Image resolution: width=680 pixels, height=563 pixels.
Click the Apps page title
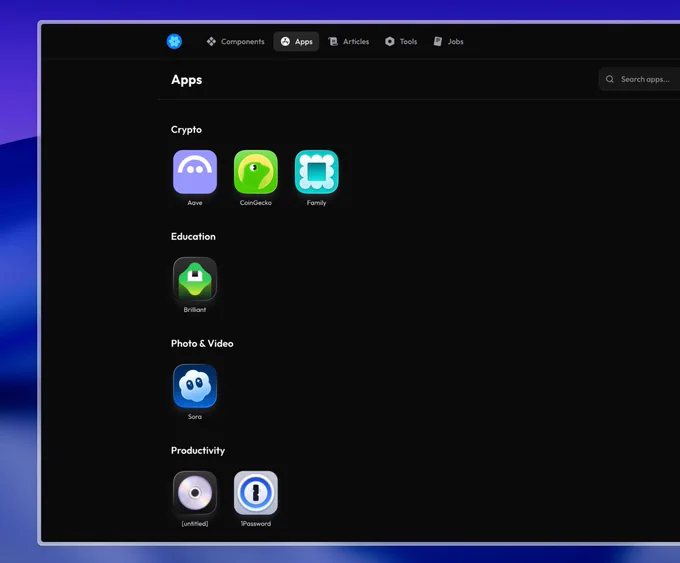tap(186, 80)
